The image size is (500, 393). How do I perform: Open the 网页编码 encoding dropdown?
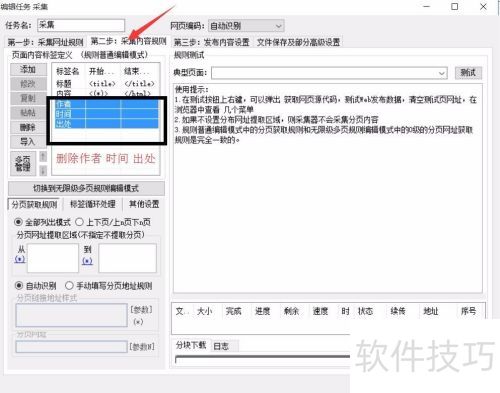246,26
